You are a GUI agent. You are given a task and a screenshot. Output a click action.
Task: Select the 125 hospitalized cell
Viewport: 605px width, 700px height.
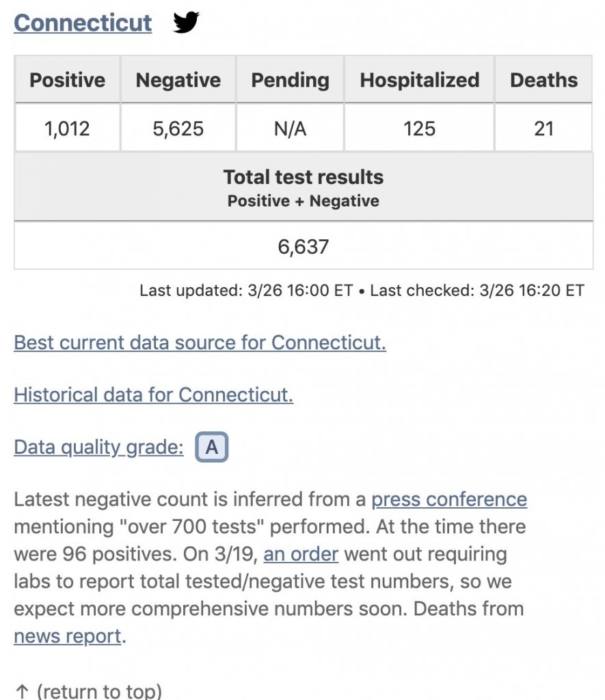pos(419,128)
